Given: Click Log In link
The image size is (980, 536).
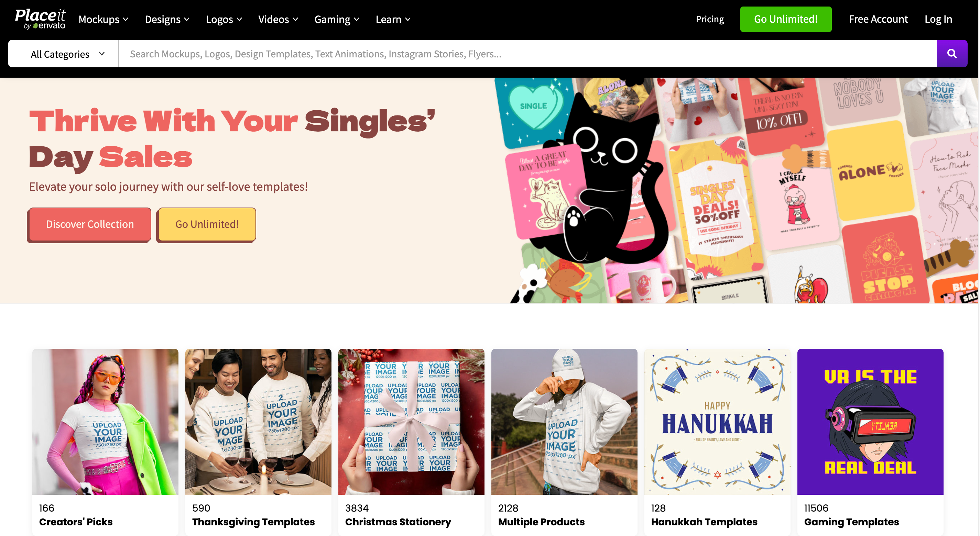Looking at the screenshot, I should coord(938,19).
